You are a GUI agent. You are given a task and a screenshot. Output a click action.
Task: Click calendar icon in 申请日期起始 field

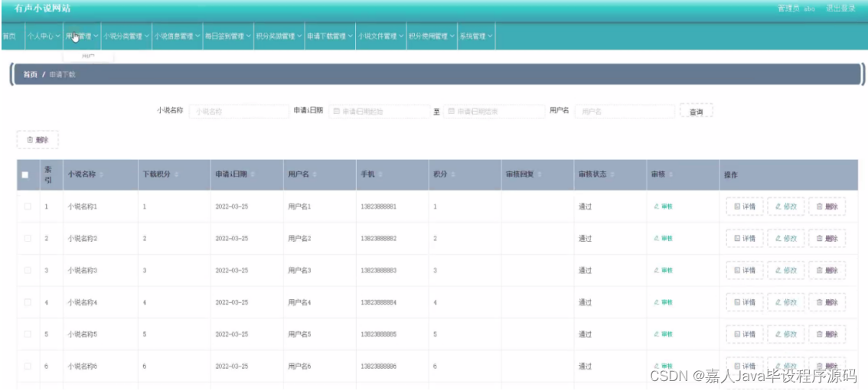337,112
